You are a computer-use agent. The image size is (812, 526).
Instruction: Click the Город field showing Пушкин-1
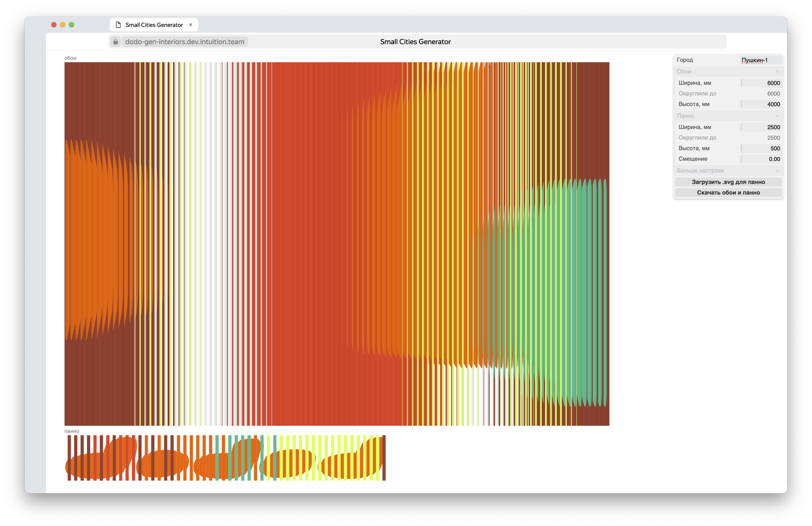tap(761, 60)
